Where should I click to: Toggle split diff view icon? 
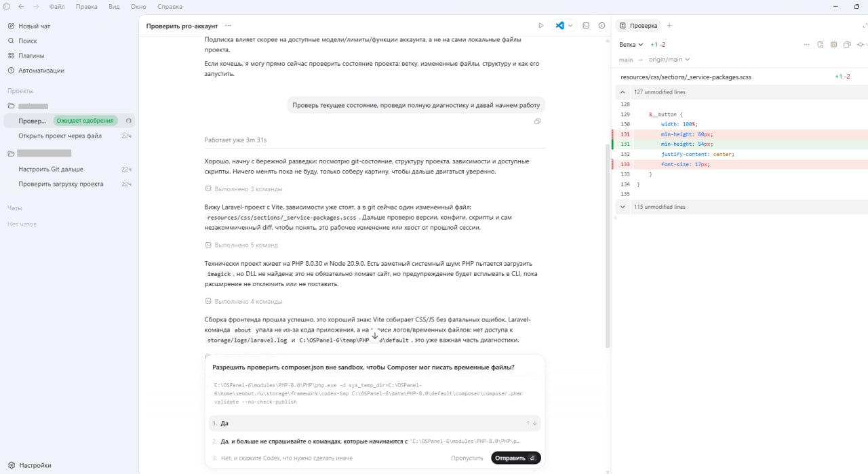click(834, 45)
